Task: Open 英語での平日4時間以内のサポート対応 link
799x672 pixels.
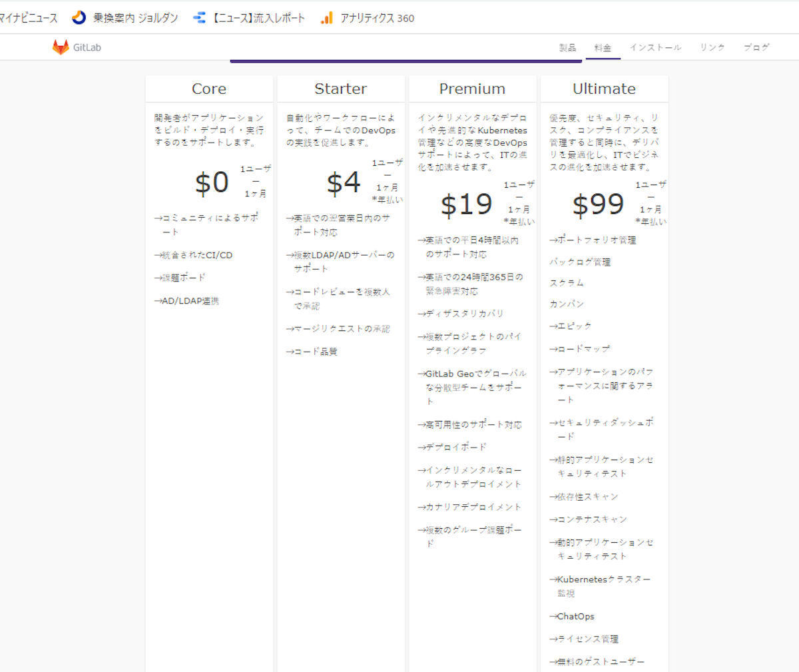Action: [x=468, y=247]
